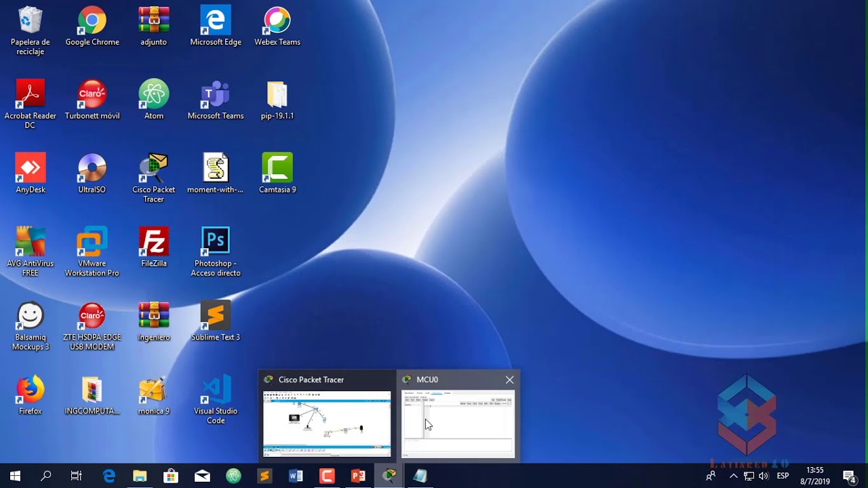Select the pip-19.1.1 folder on the desktop

[x=277, y=100]
